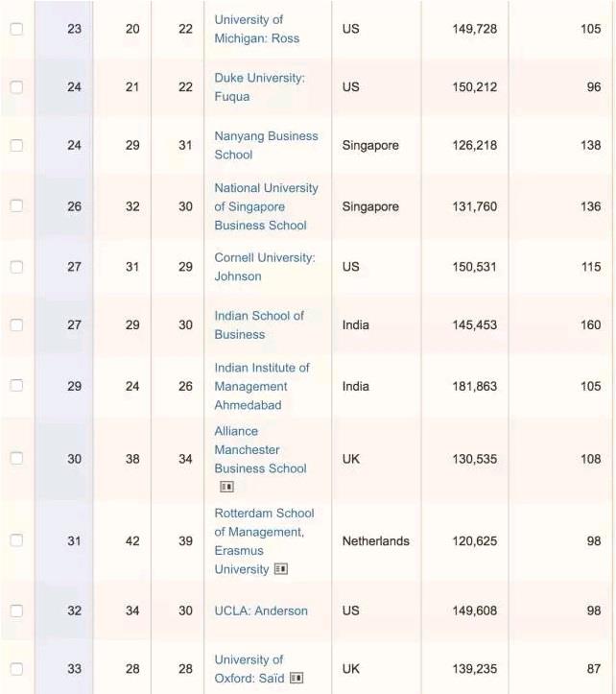Select the UCLA: Anderson row checkbox
616x694 pixels.
(x=16, y=610)
